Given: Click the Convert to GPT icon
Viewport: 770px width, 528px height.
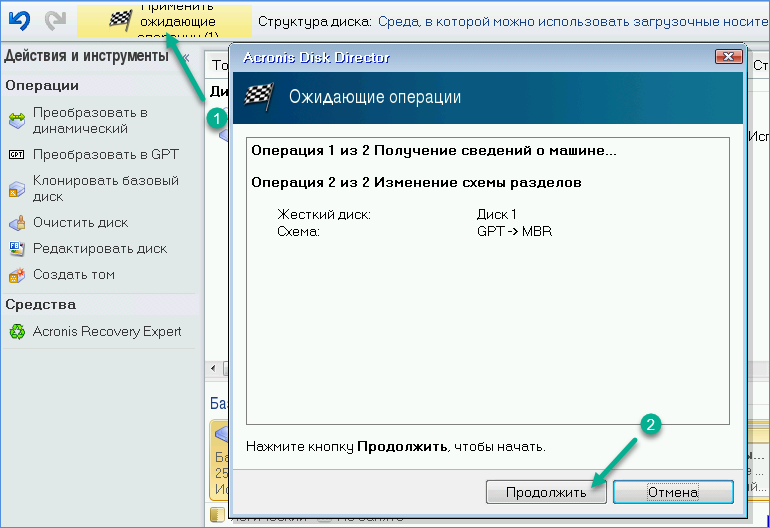Looking at the screenshot, I should coord(16,155).
